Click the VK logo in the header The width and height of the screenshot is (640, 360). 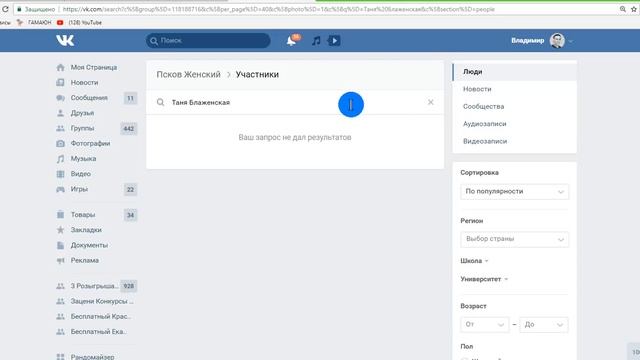[65, 40]
